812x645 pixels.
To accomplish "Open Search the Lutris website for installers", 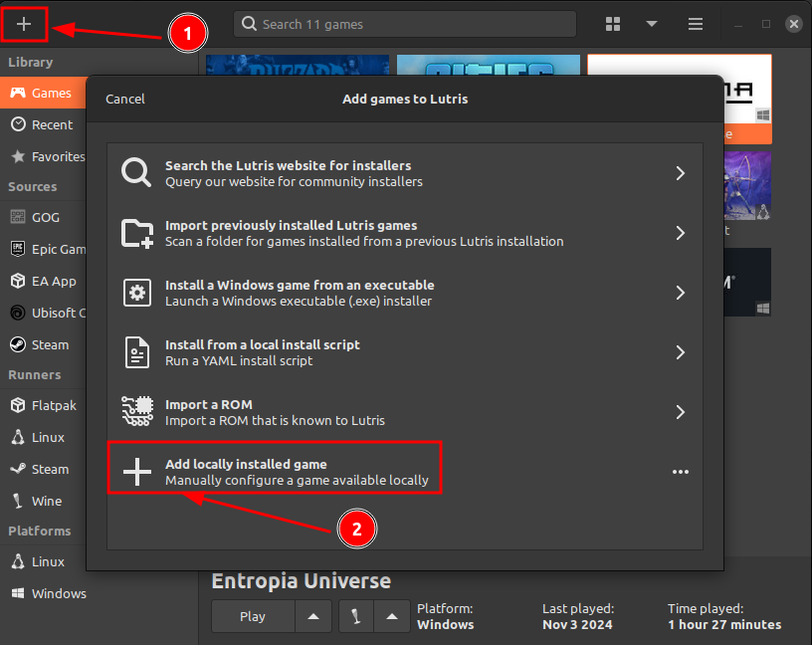I will 404,173.
